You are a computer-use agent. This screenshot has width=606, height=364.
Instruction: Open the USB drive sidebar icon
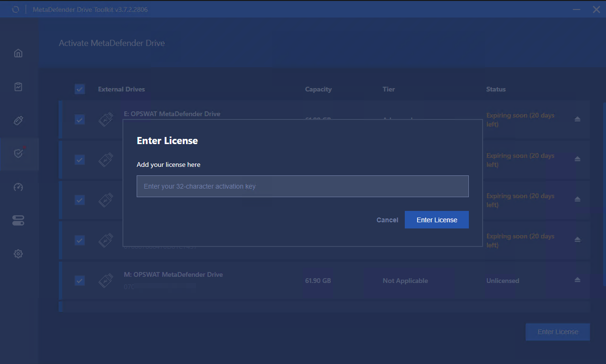tap(18, 120)
